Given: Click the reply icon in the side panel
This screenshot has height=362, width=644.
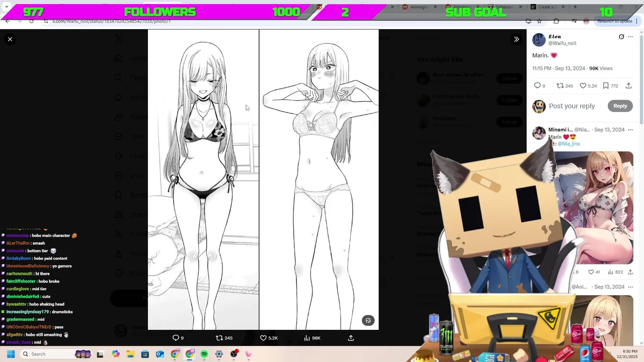Looking at the screenshot, I should (x=537, y=86).
